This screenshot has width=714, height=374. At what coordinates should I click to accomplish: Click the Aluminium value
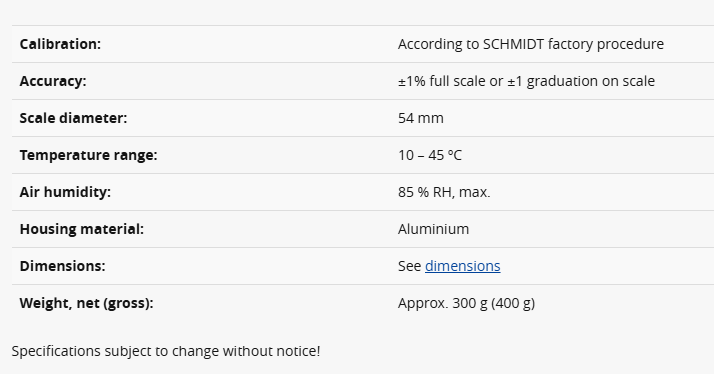(434, 229)
